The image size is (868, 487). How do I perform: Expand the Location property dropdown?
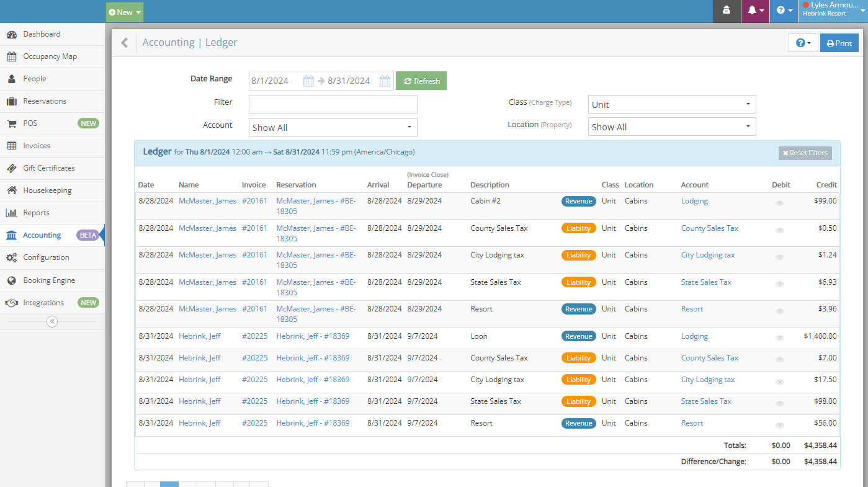(671, 126)
